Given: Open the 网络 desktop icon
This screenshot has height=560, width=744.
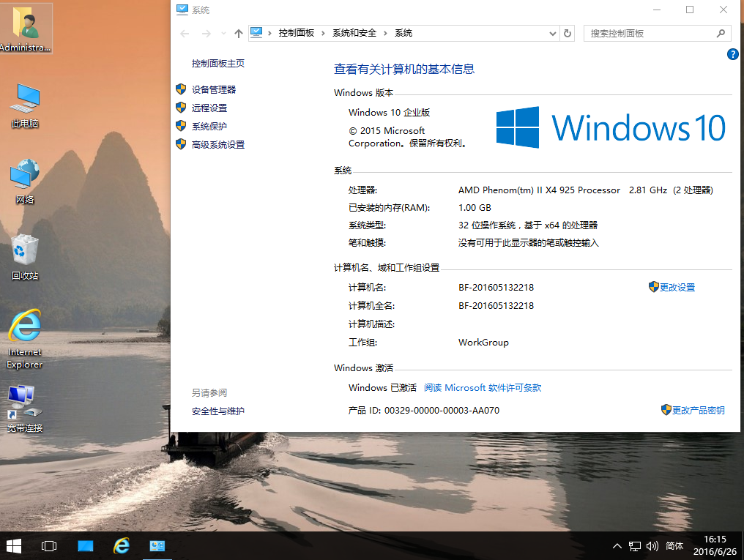Looking at the screenshot, I should 25,182.
